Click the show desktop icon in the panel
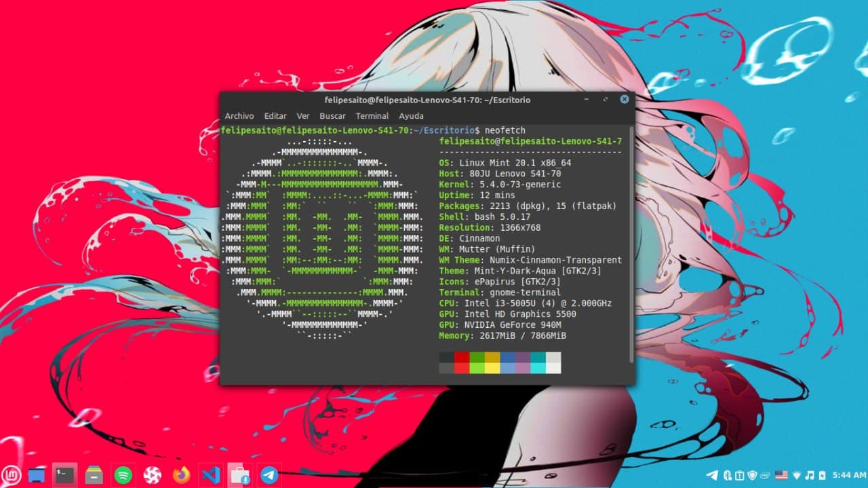The height and width of the screenshot is (488, 868). pos(37,475)
